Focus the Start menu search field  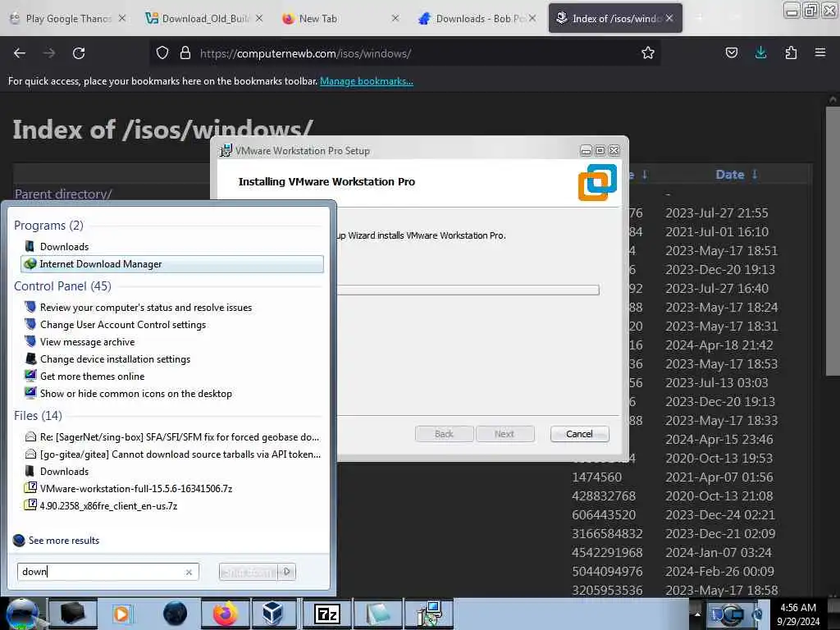107,572
